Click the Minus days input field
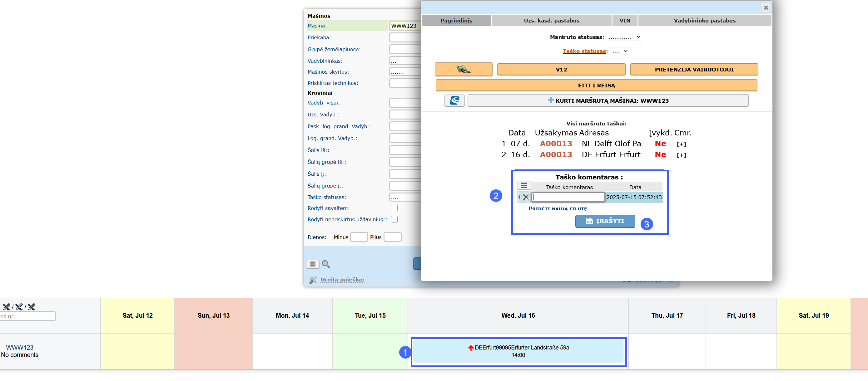This screenshot has width=868, height=381. point(359,237)
